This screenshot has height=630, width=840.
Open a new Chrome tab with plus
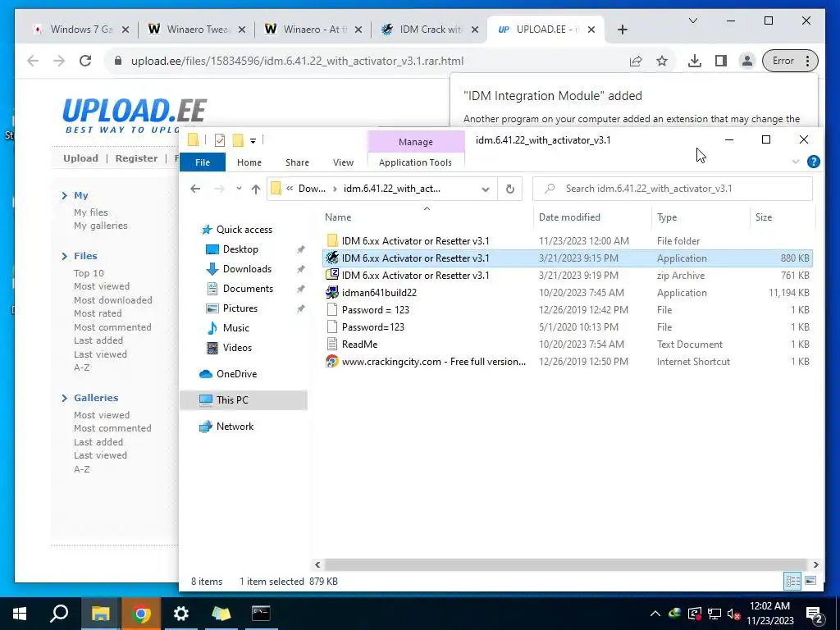coord(622,30)
